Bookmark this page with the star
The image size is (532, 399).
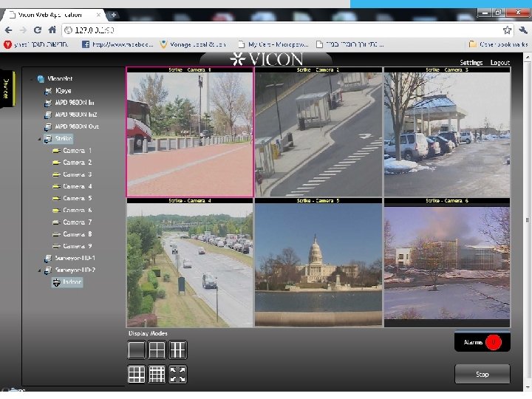(x=507, y=30)
